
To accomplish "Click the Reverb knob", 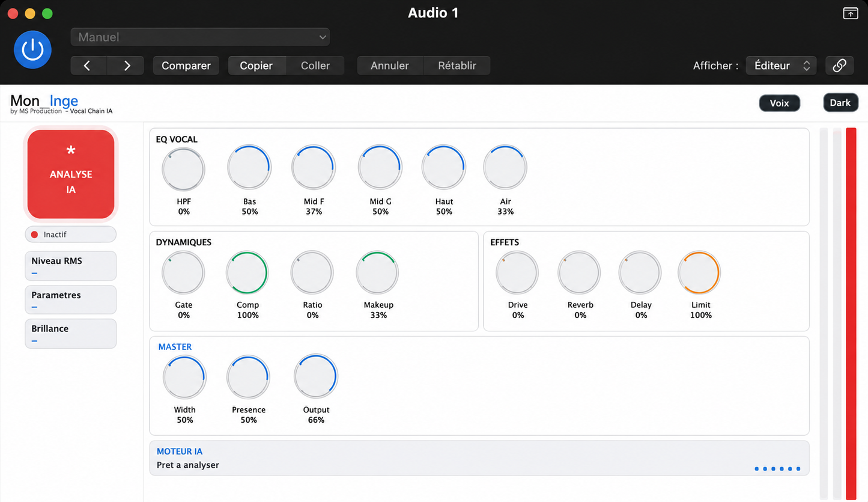I will 580,272.
